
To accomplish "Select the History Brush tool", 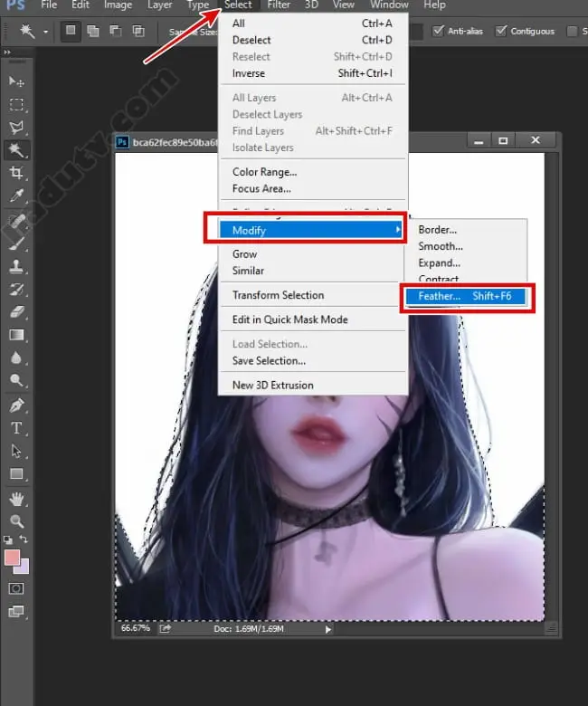I will 16,289.
